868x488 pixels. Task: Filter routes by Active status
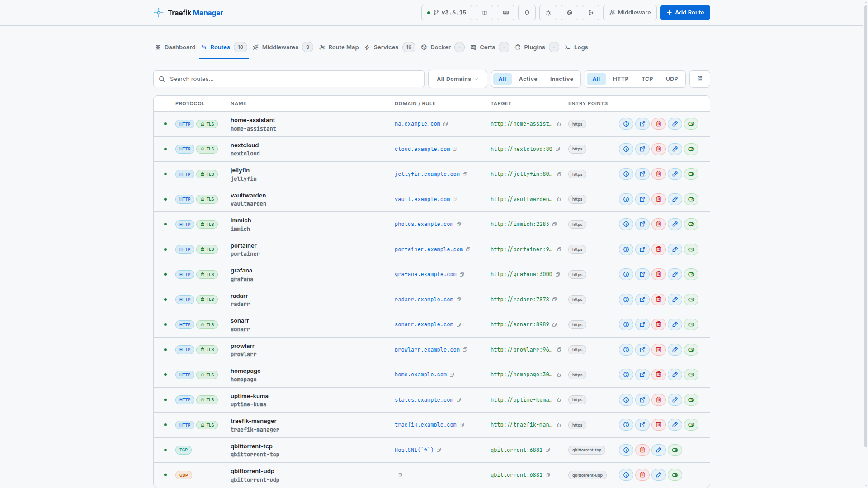528,79
